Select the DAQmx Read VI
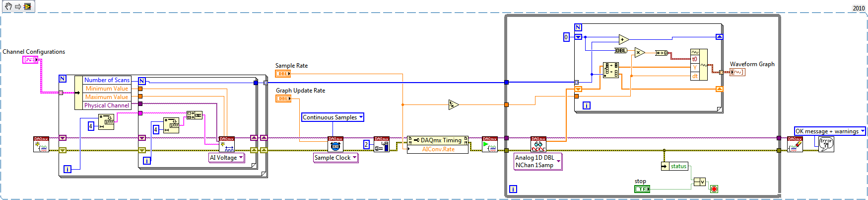This screenshot has height=200, width=868. coord(538,144)
